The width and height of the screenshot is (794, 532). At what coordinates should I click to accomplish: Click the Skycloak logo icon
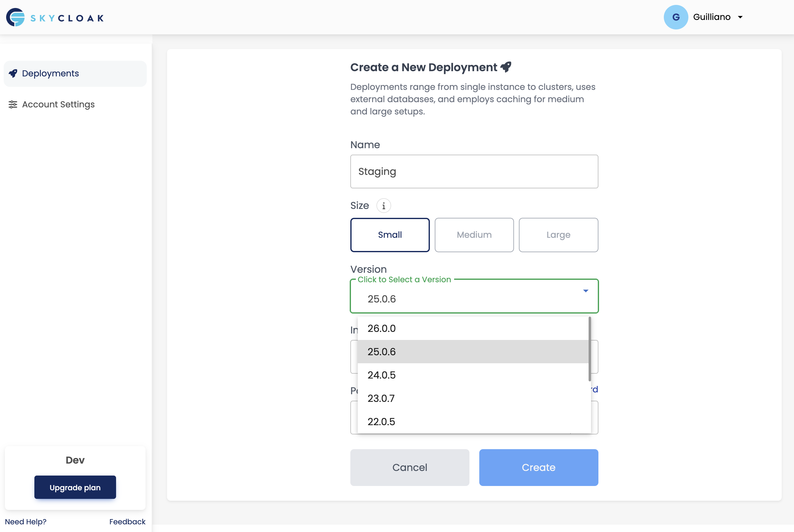[16, 17]
